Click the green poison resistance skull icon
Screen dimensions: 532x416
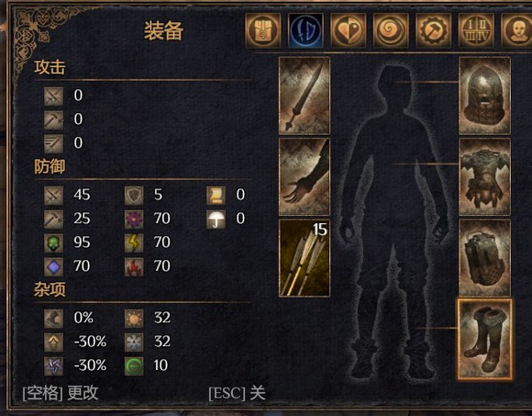53,242
